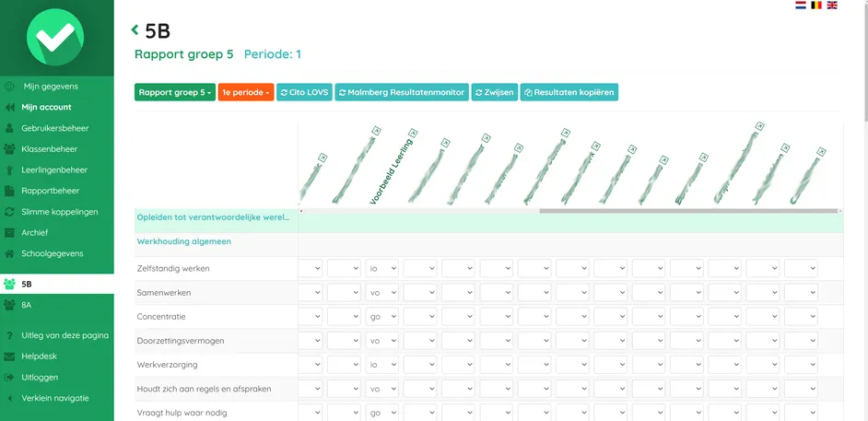Image resolution: width=868 pixels, height=421 pixels.
Task: Click the Archief box icon
Action: [x=9, y=233]
